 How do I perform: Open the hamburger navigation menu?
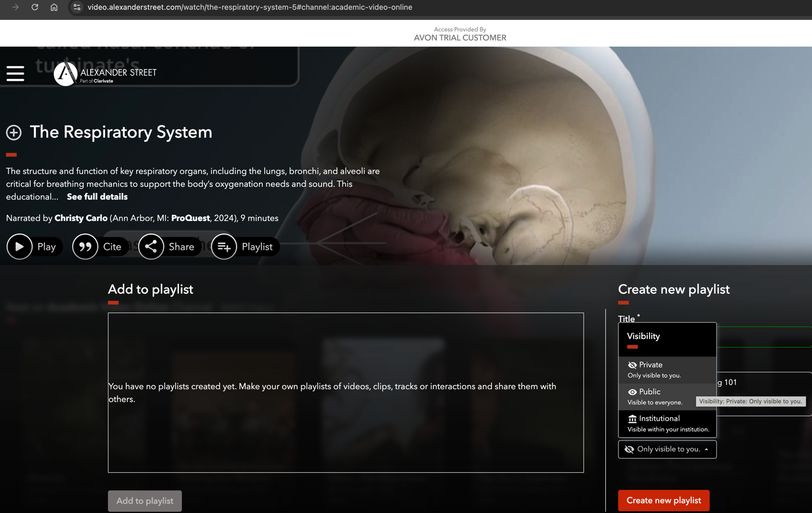click(15, 73)
